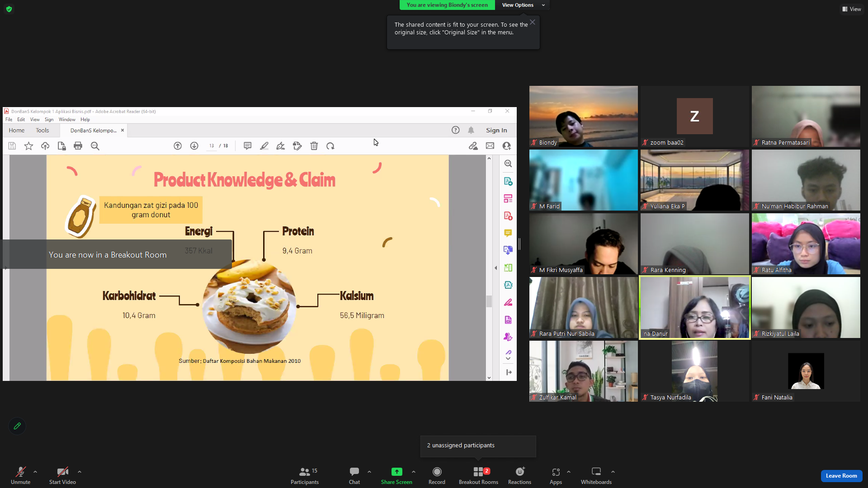Click the Leave Room button
This screenshot has height=488, width=868.
[x=841, y=476]
